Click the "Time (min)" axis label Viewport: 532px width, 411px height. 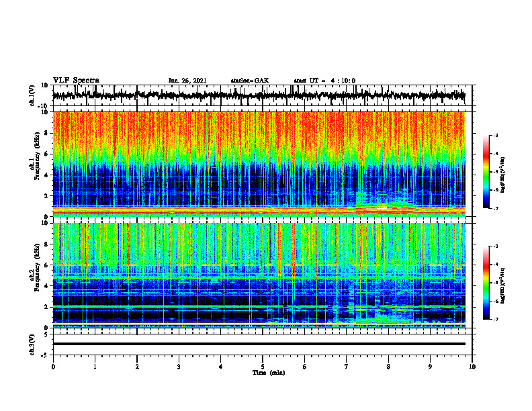tap(269, 373)
